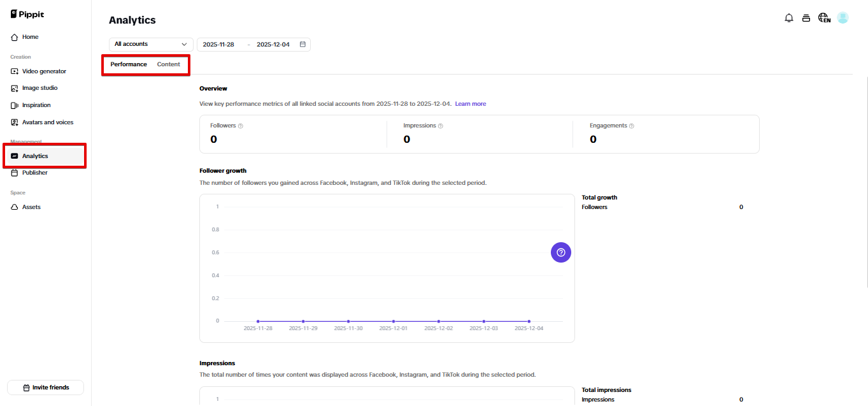Click the Invite friends button
Screen dimensions: 868x406
[45, 387]
